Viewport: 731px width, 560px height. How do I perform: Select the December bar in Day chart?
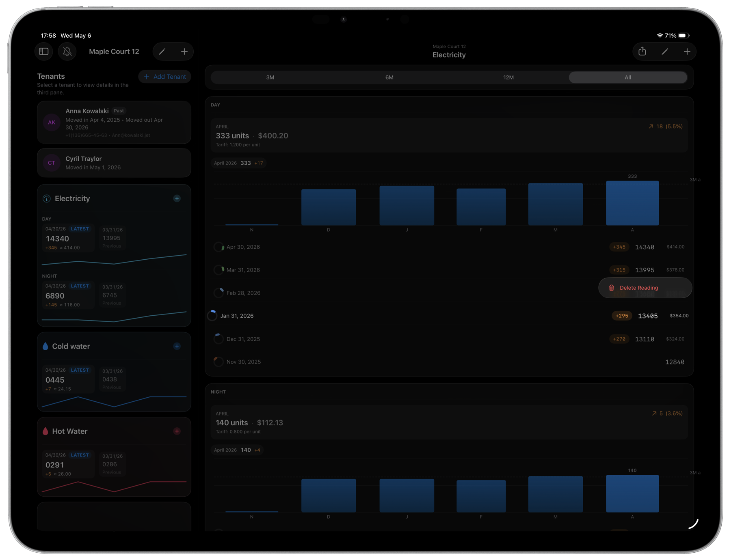329,207
